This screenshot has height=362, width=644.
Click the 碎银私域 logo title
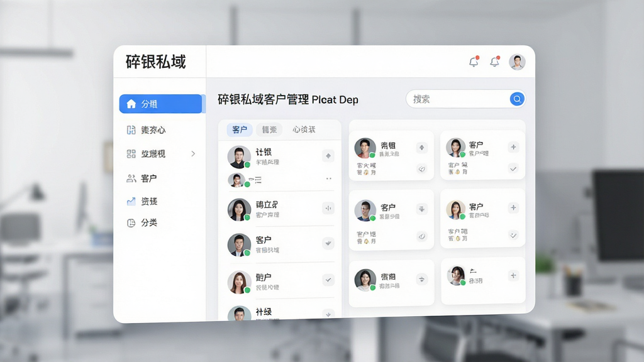[x=156, y=62]
